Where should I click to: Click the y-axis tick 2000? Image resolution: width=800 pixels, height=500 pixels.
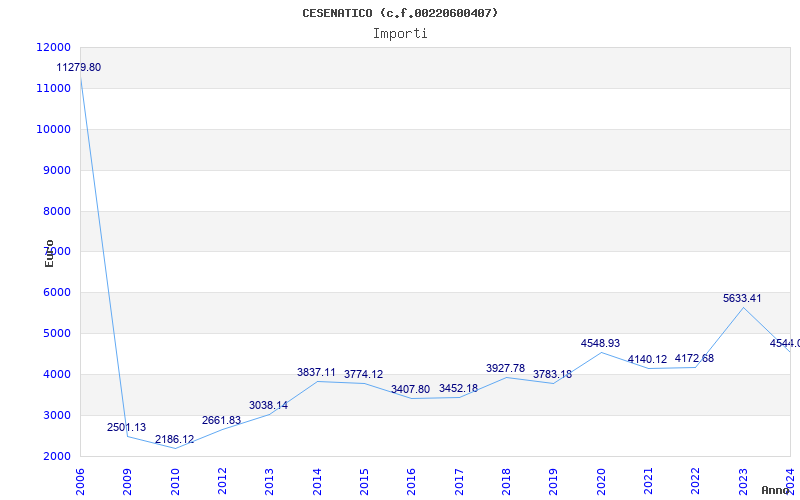pyautogui.click(x=56, y=456)
